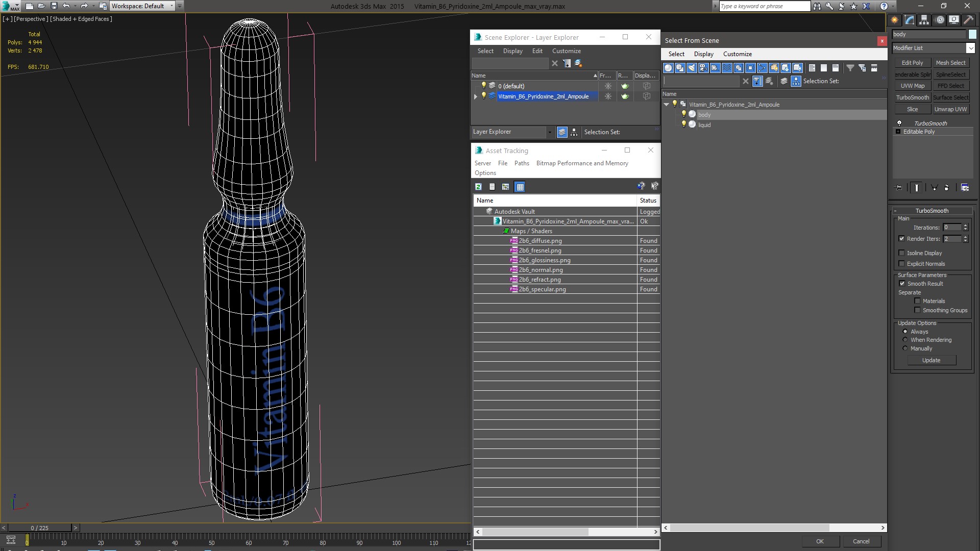Toggle Display Lights filter in Select From Scene
Viewport: 980px width, 551px height.
692,68
